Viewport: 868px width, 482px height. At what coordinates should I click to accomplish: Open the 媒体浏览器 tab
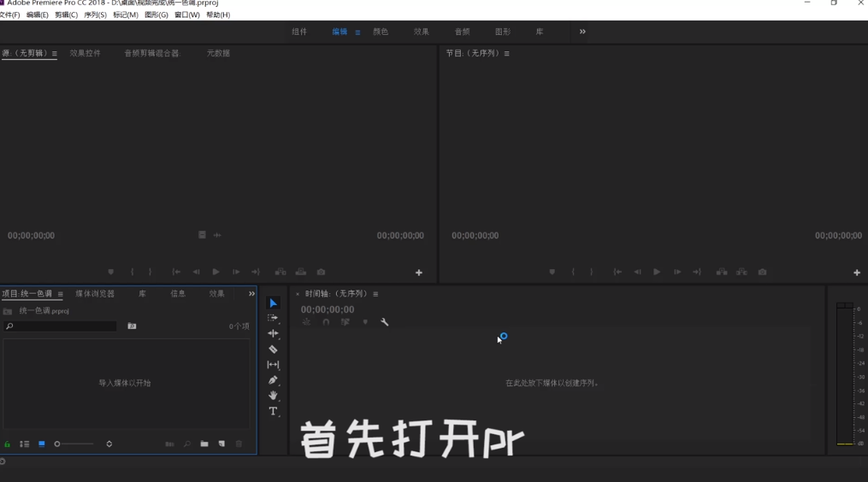pos(95,293)
